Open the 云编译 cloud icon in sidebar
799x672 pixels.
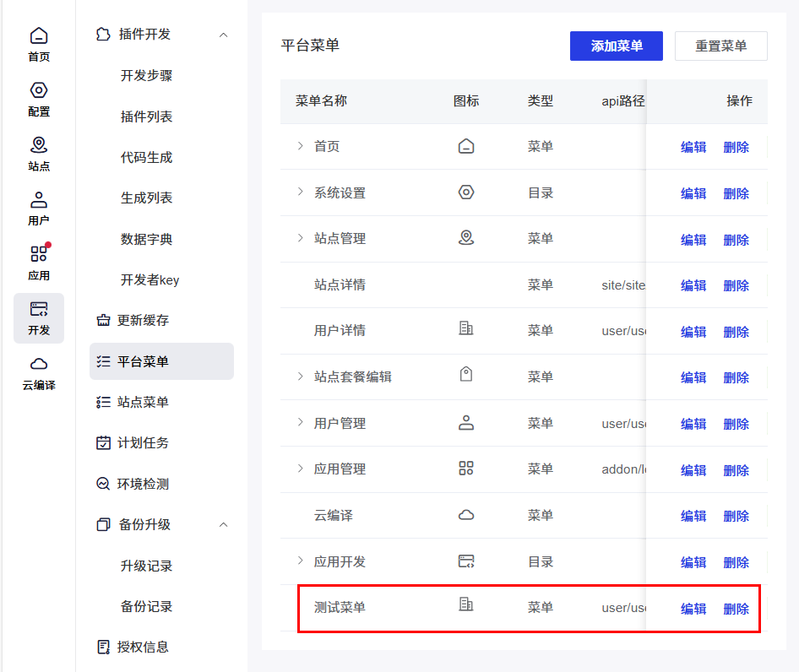click(39, 364)
